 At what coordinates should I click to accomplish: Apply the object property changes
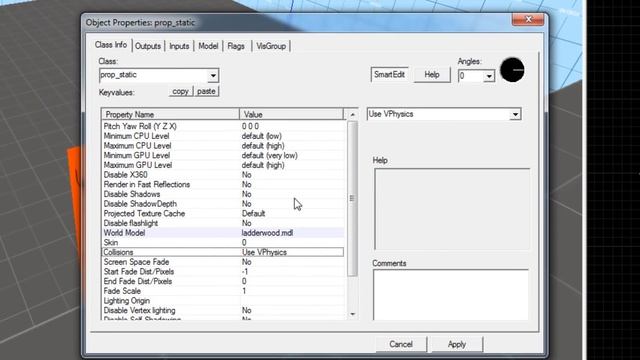(457, 344)
